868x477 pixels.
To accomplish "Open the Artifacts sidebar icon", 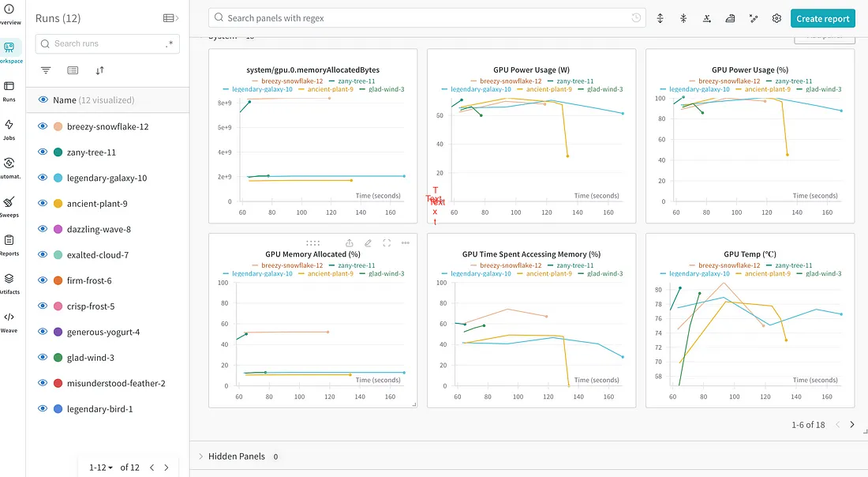I will [x=9, y=284].
